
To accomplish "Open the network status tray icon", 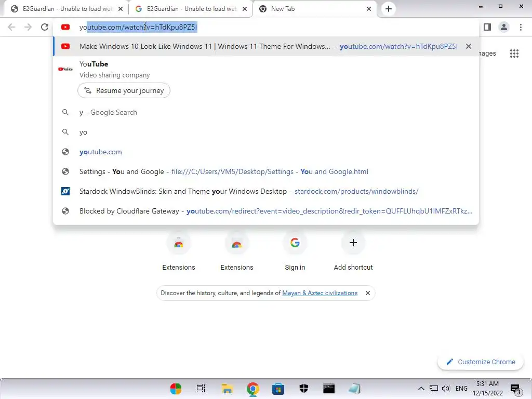I will pos(434,389).
